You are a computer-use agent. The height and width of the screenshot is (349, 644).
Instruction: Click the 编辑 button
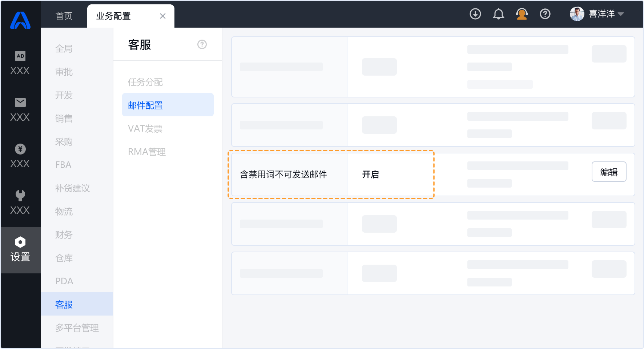(609, 172)
